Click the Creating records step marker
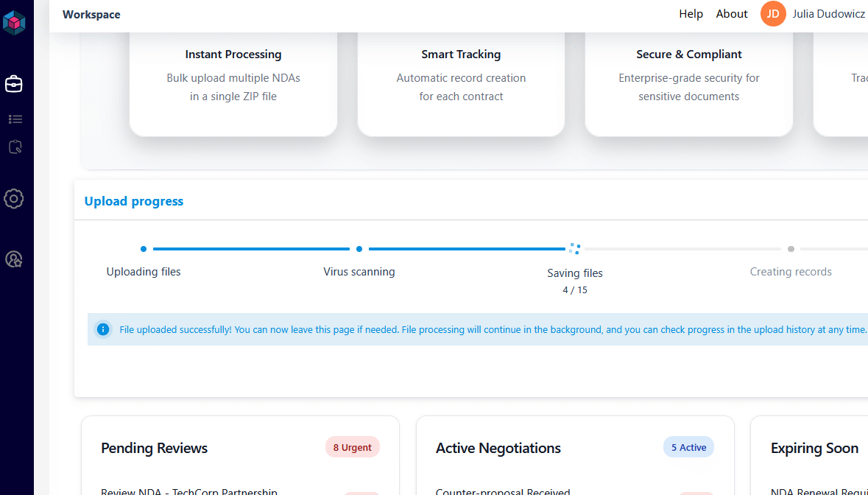Screen dimensions: 868x495 [x=791, y=249]
